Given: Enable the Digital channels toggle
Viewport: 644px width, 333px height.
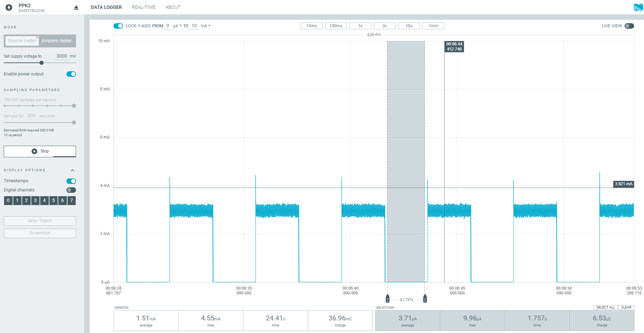Looking at the screenshot, I should (x=71, y=190).
